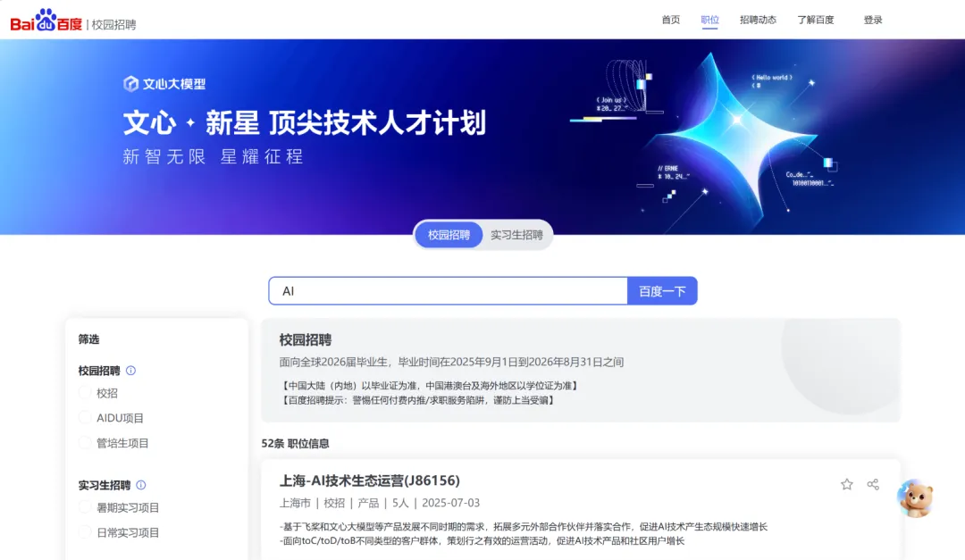Select the AIDU项目 filter option
Image resolution: width=965 pixels, height=560 pixels.
[x=112, y=418]
